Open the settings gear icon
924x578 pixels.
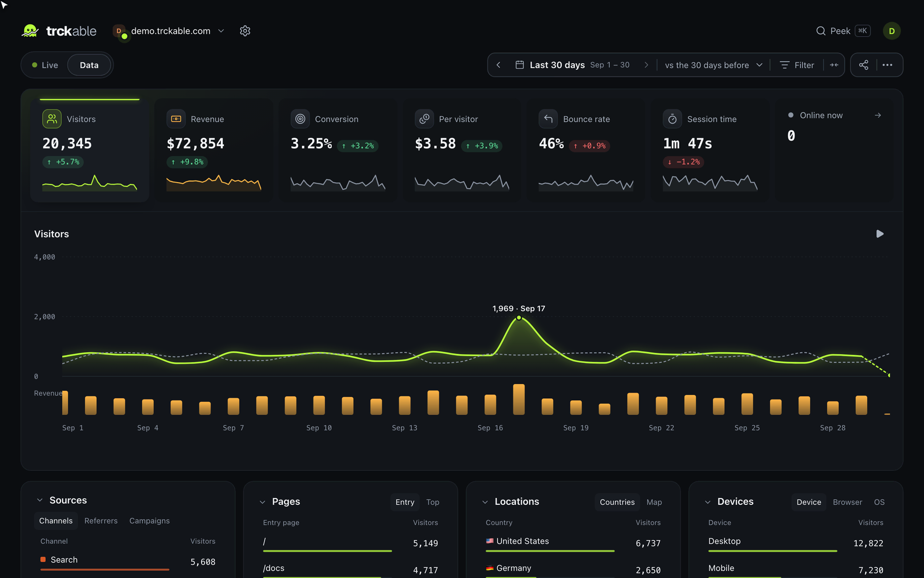point(245,31)
